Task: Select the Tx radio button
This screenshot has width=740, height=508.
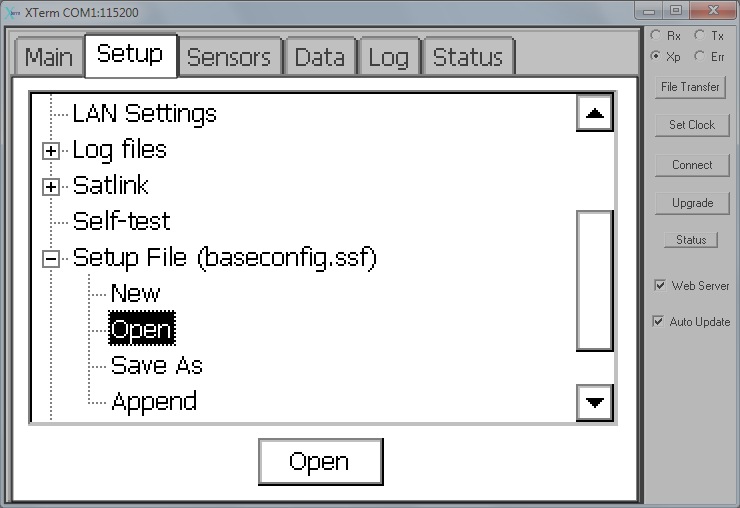Action: 700,36
